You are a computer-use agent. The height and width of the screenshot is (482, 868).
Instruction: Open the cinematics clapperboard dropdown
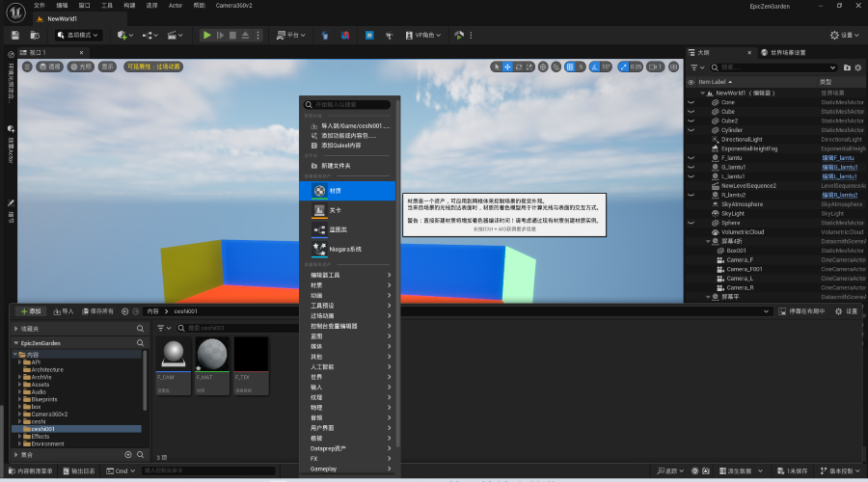point(175,36)
